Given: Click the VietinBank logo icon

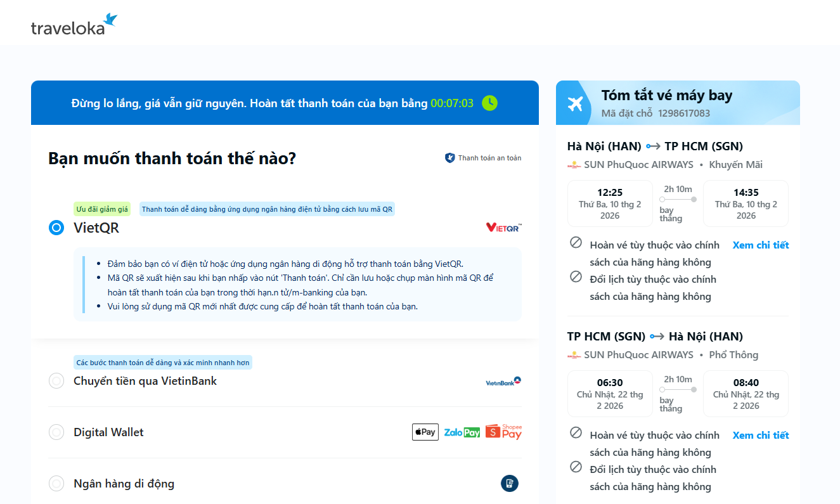Looking at the screenshot, I should coord(503,381).
